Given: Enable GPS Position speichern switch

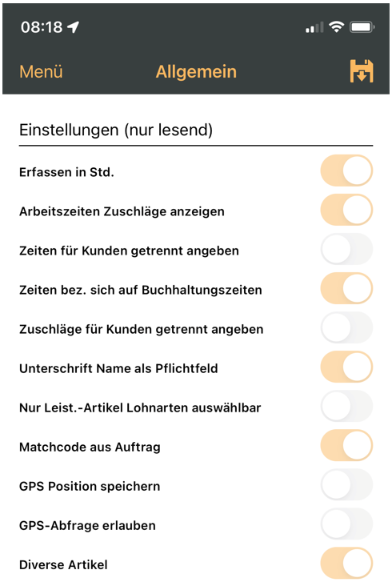Looking at the screenshot, I should [x=346, y=484].
